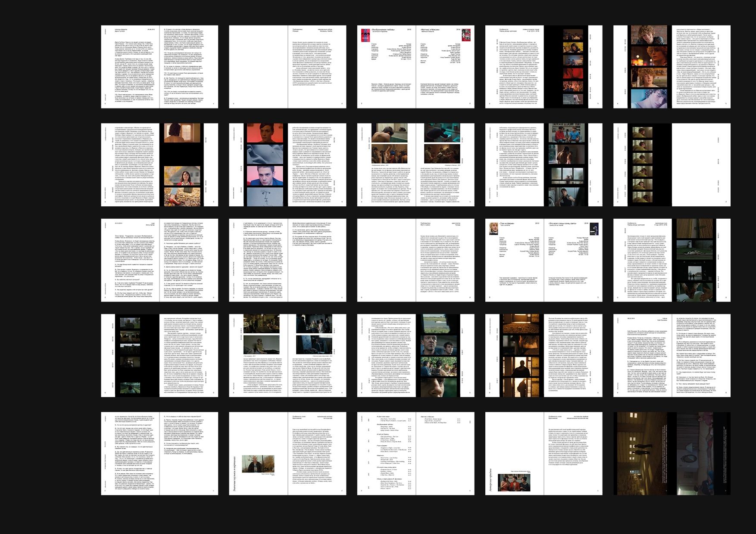Screen dimensions: 756x534
Task: Select the «Маттиас и Максим» poster image
Action: click(x=466, y=34)
